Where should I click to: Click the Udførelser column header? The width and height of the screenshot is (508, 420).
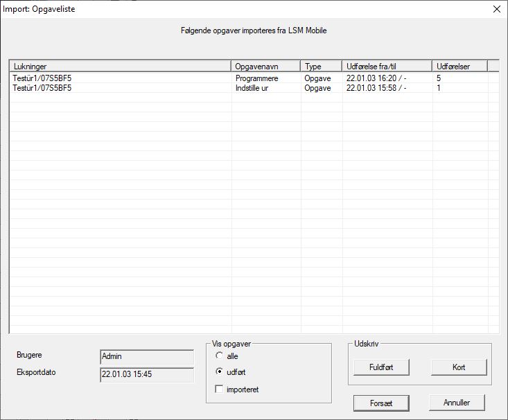tap(459, 67)
